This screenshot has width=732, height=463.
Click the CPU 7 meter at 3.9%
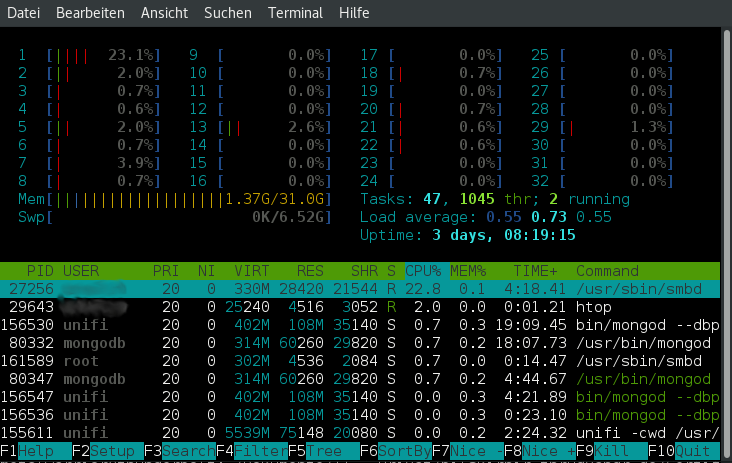pos(90,163)
